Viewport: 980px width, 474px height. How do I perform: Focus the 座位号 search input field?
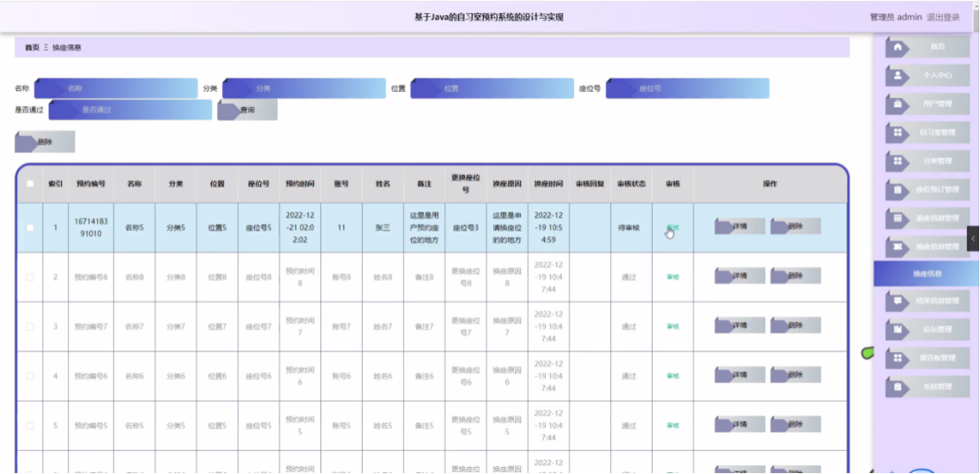coord(687,88)
